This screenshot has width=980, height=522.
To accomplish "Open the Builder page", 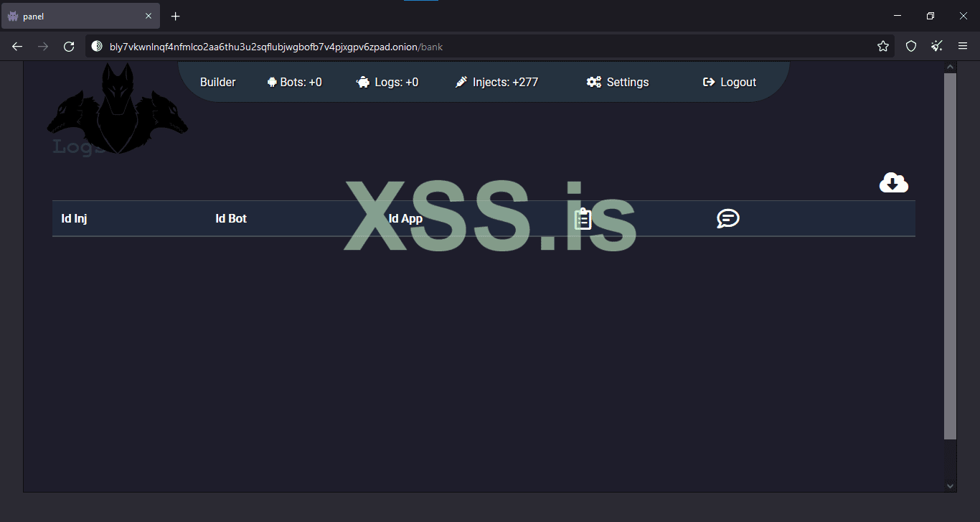I will tap(218, 82).
